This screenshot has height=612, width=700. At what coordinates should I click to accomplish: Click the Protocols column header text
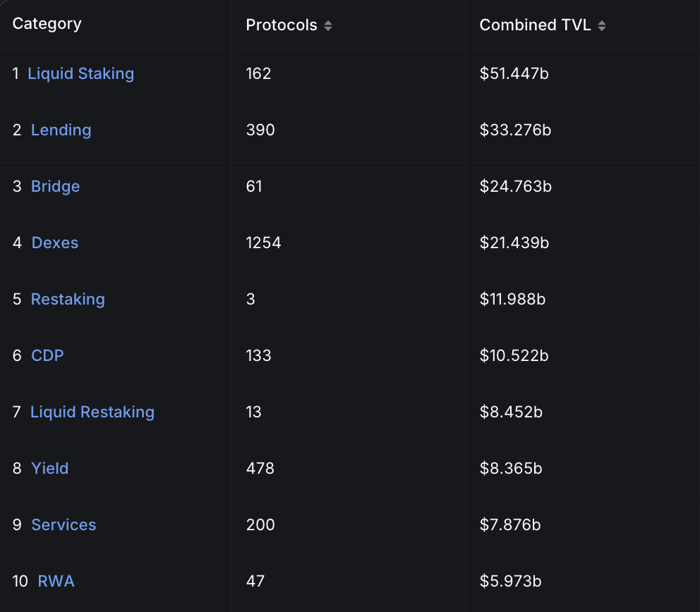tap(282, 25)
